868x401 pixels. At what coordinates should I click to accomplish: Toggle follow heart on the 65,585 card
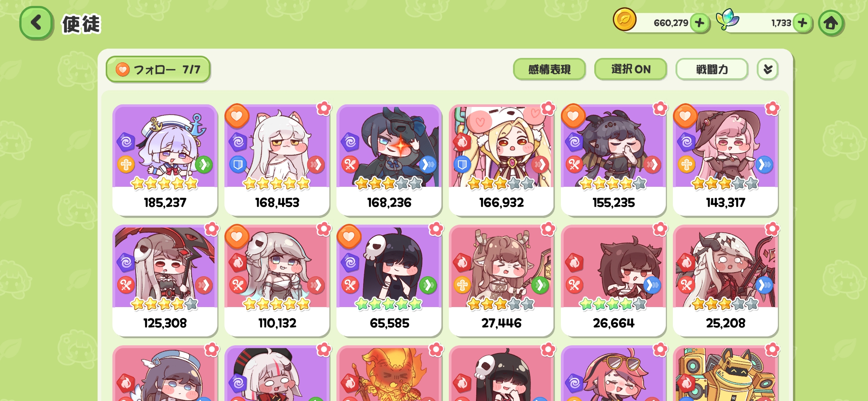[349, 237]
